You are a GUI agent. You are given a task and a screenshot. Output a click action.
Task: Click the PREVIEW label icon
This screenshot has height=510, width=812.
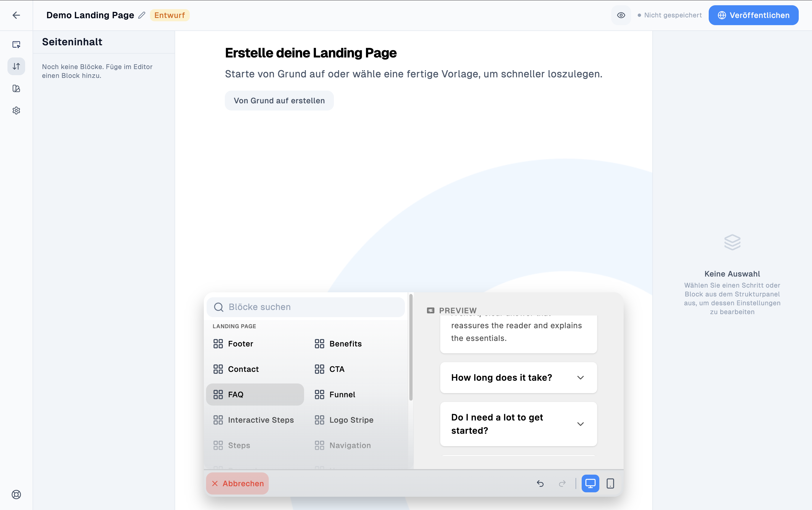tap(431, 310)
